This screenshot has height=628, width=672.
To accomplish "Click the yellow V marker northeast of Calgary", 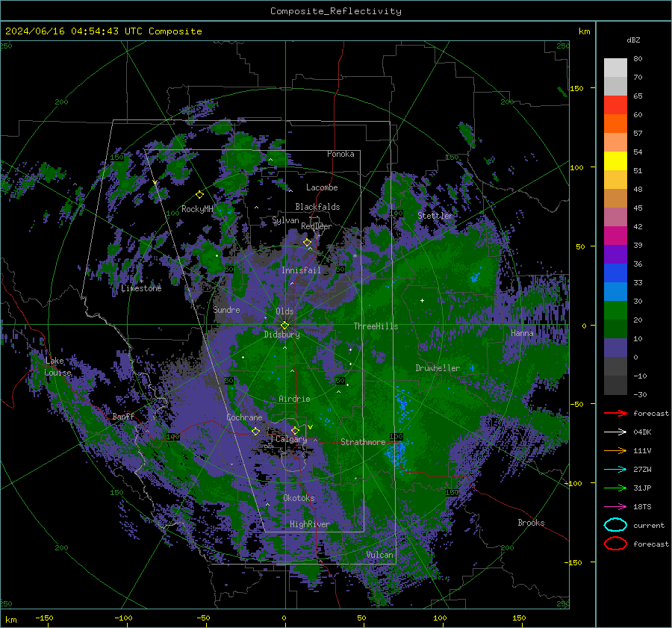I will click(x=310, y=427).
